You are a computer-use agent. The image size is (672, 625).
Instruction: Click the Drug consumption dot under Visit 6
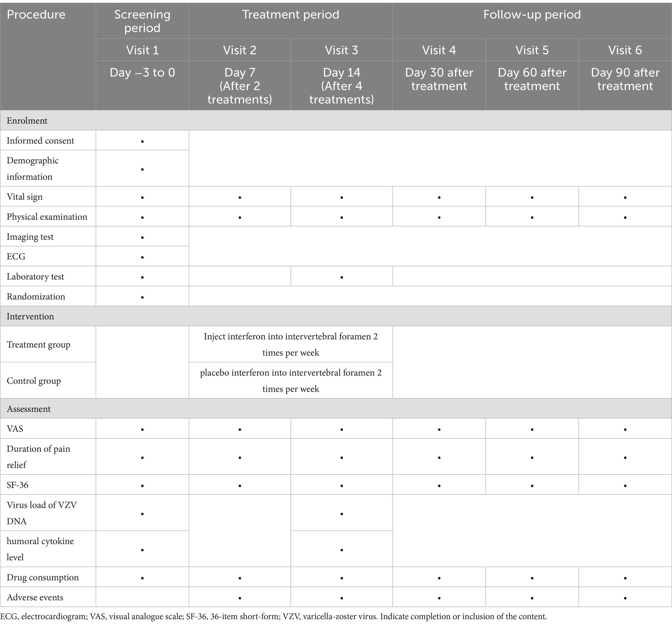click(625, 578)
